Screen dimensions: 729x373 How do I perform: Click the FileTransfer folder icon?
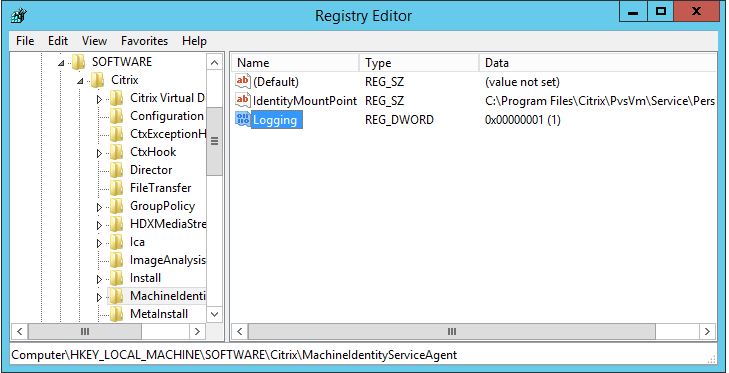pyautogui.click(x=116, y=188)
